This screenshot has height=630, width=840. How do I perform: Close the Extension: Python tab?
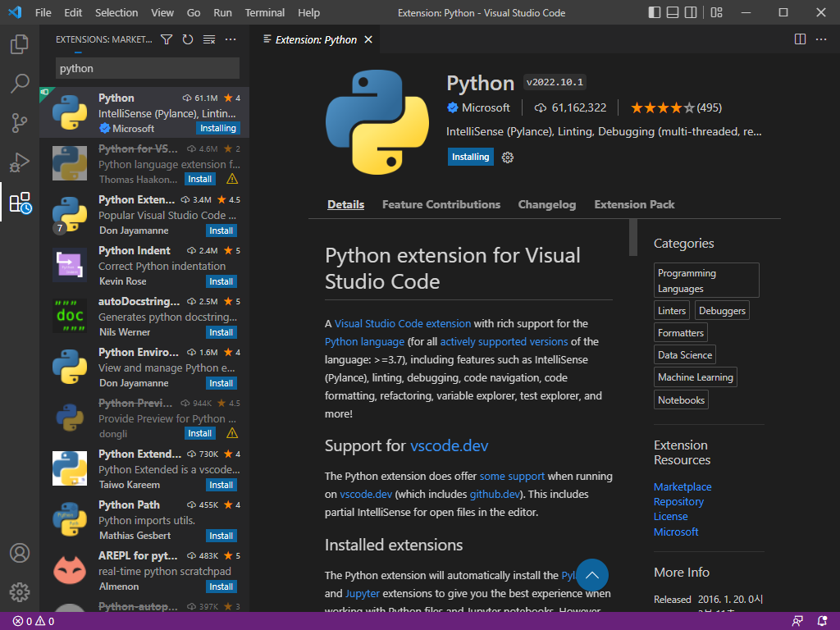point(368,39)
